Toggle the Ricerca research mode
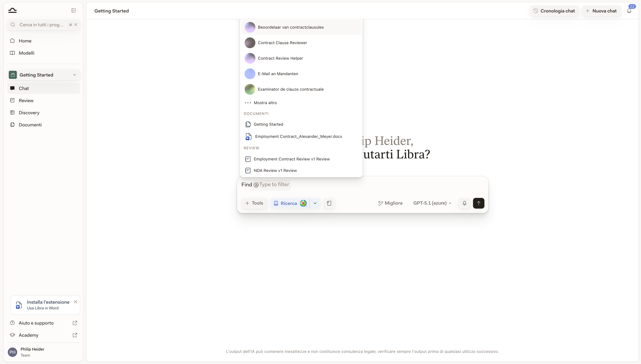The height and width of the screenshot is (364, 641). pyautogui.click(x=289, y=203)
